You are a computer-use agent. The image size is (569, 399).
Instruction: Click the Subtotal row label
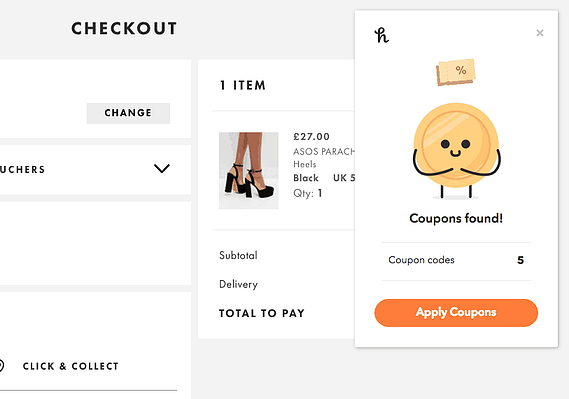click(238, 255)
